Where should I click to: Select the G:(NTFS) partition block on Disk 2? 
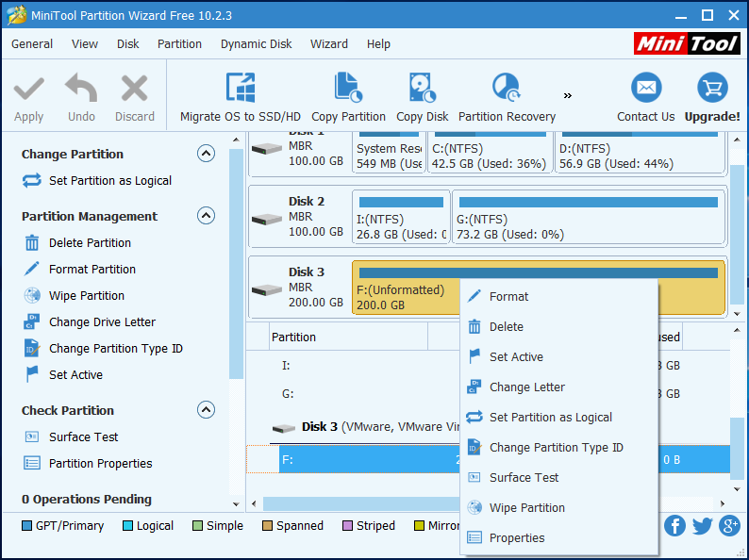tap(589, 217)
